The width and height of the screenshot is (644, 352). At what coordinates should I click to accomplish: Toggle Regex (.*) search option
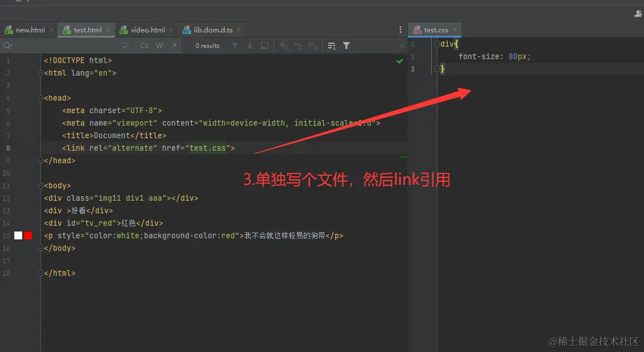pyautogui.click(x=174, y=45)
